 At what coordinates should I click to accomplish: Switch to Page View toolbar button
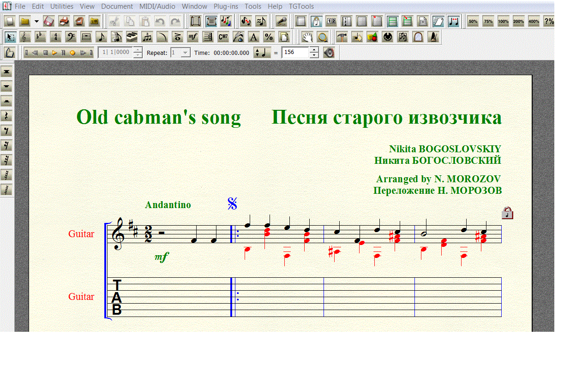[211, 21]
